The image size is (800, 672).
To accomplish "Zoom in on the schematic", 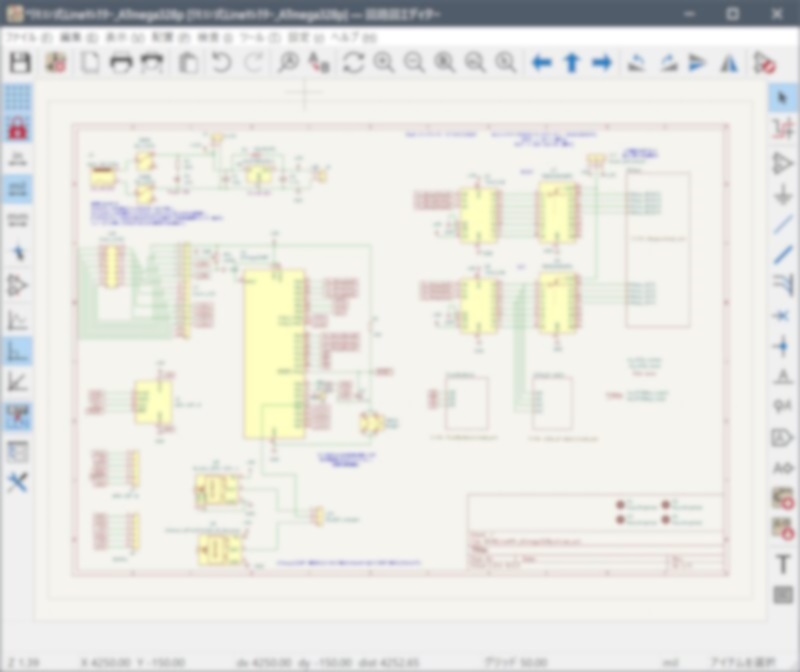I will tap(384, 63).
